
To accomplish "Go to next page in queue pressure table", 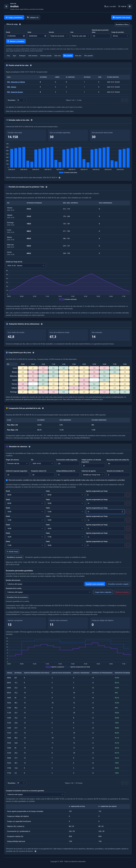I will coord(127,100).
